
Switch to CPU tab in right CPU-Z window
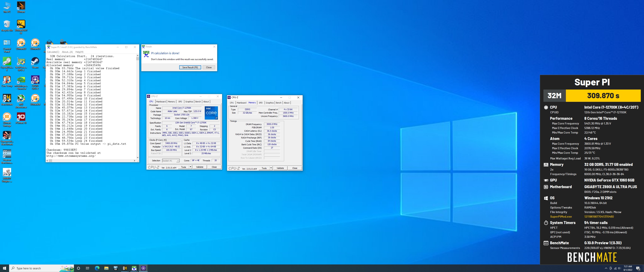(232, 103)
